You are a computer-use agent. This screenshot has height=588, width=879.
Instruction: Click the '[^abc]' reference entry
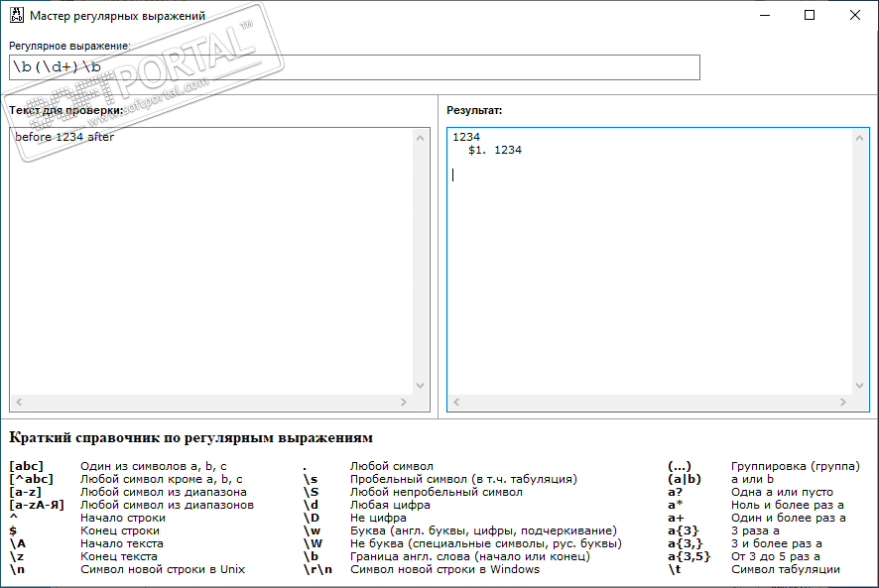pyautogui.click(x=32, y=479)
